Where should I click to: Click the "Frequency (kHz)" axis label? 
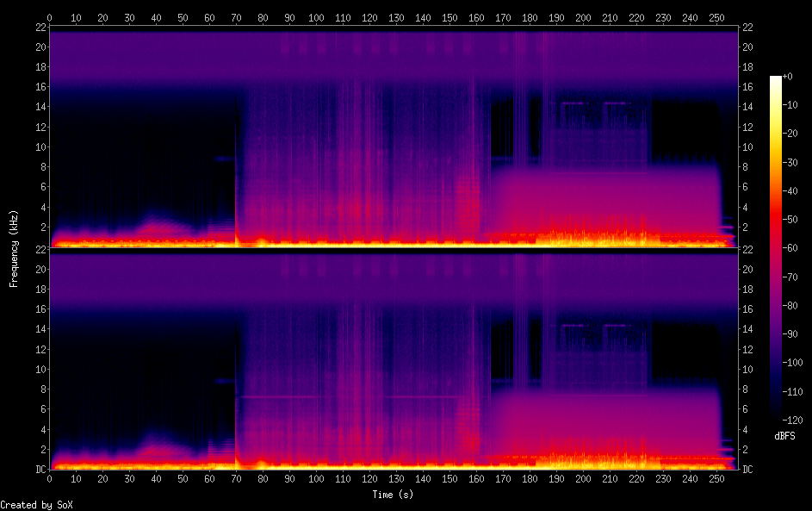pos(14,248)
